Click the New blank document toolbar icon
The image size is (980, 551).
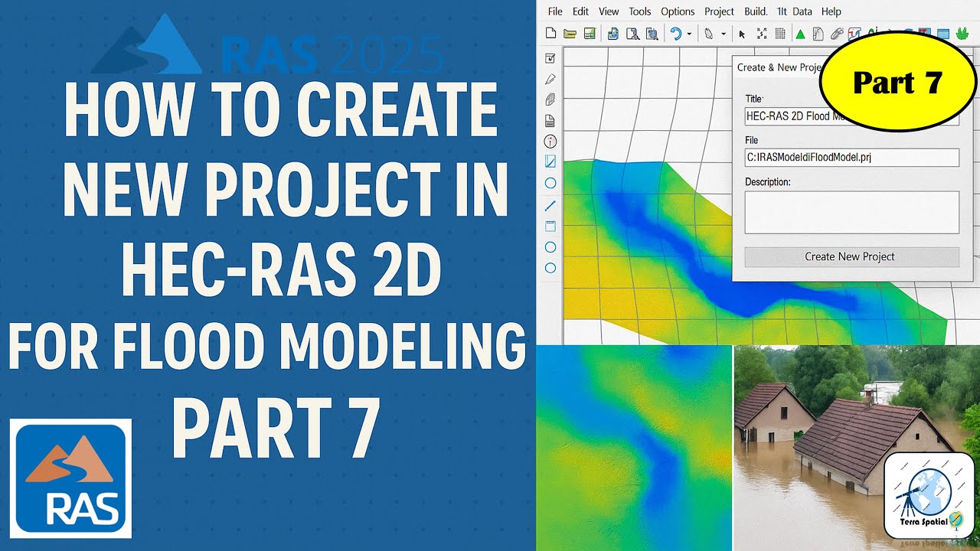(x=550, y=34)
